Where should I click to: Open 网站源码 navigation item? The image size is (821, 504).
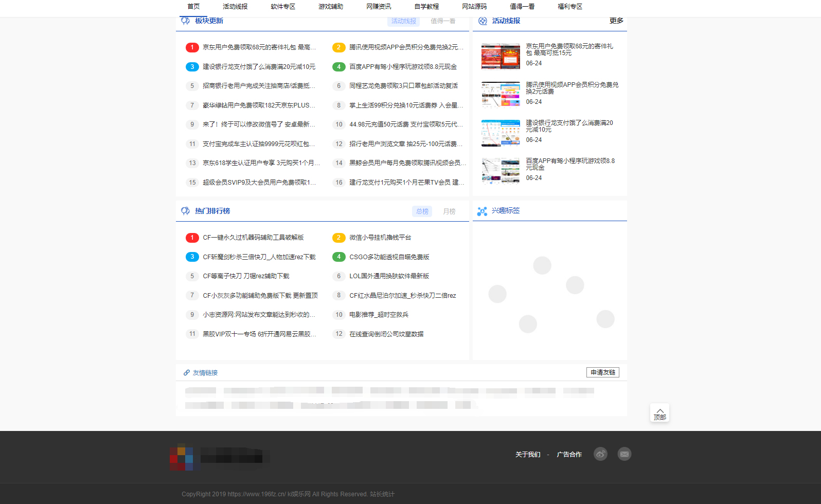(474, 7)
